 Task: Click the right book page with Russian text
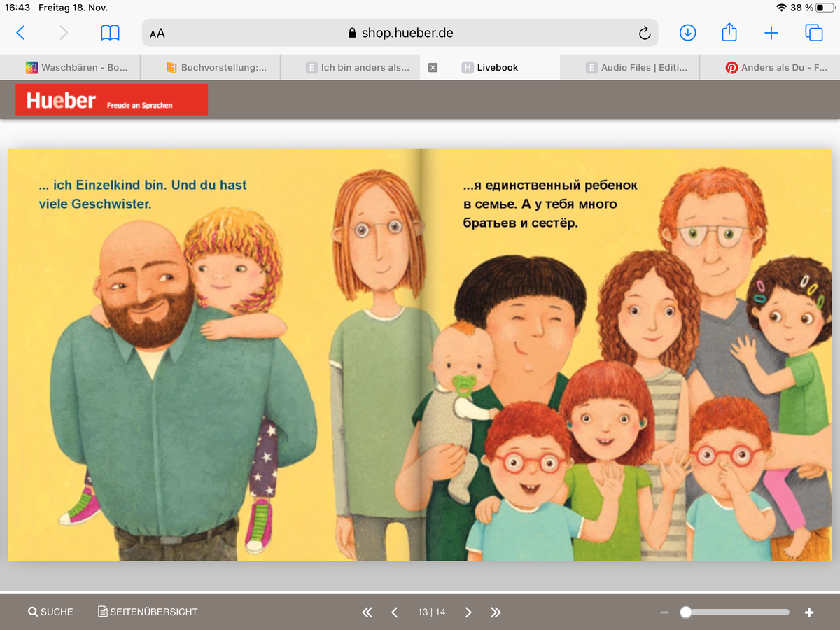pos(626,355)
